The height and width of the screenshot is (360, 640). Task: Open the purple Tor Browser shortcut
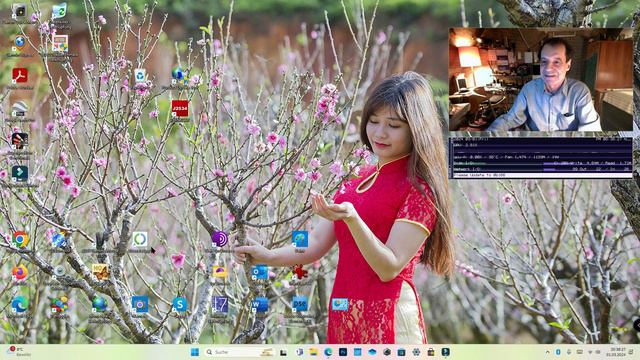click(x=220, y=239)
